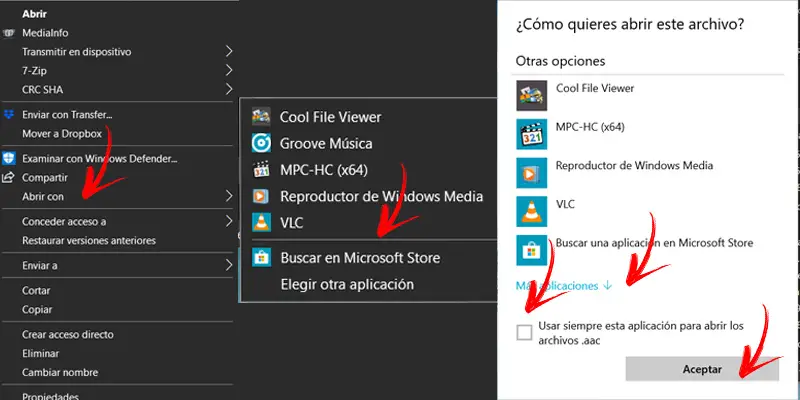
Task: Click Cool File Viewer icon in submenu
Action: click(261, 117)
